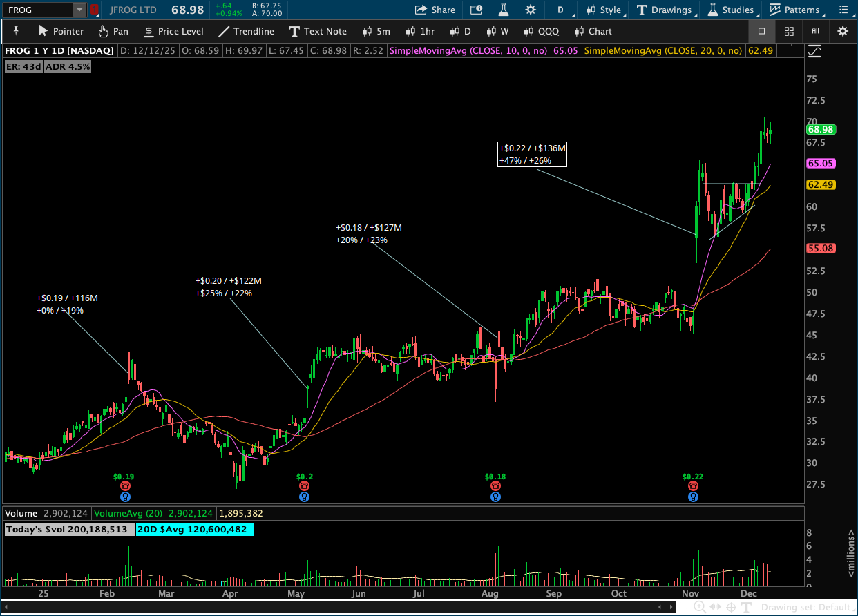The height and width of the screenshot is (616, 858).
Task: Open the Style dropdown menu
Action: [604, 10]
